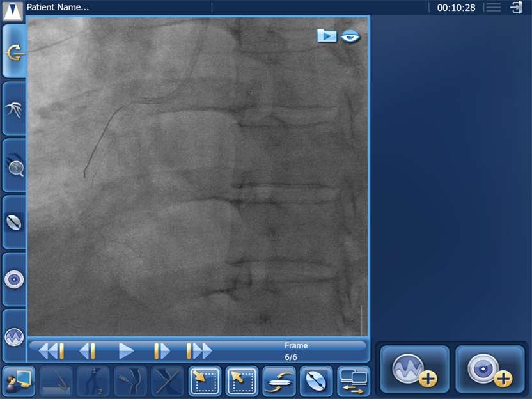Open the user workstation icon

(x=19, y=381)
